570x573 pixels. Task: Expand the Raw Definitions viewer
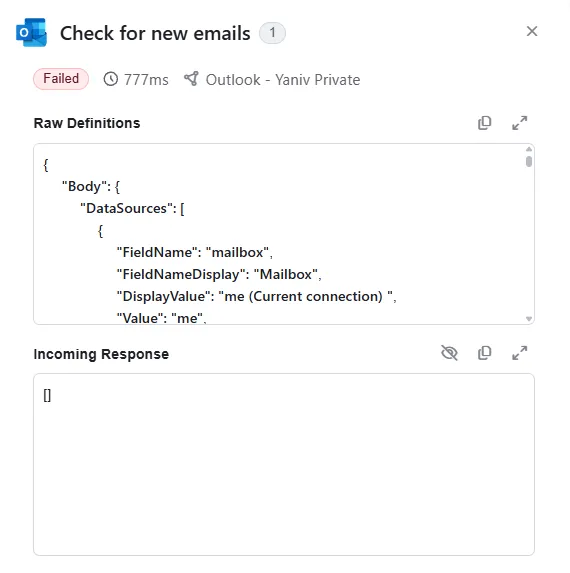tap(519, 123)
